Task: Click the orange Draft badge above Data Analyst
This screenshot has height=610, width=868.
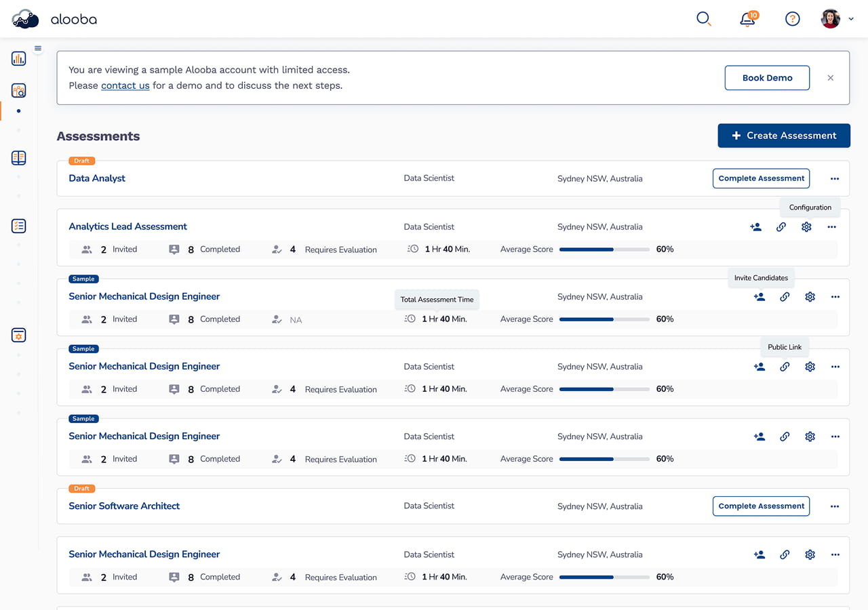Action: coord(81,161)
